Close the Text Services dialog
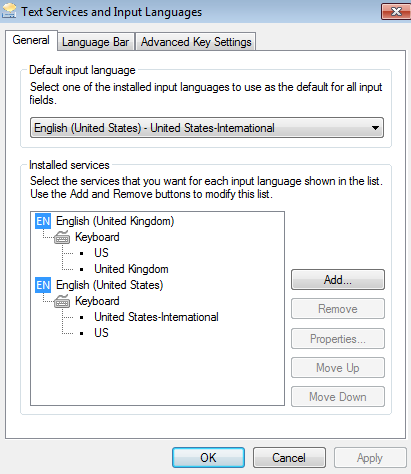The height and width of the screenshot is (474, 411). coord(396,12)
